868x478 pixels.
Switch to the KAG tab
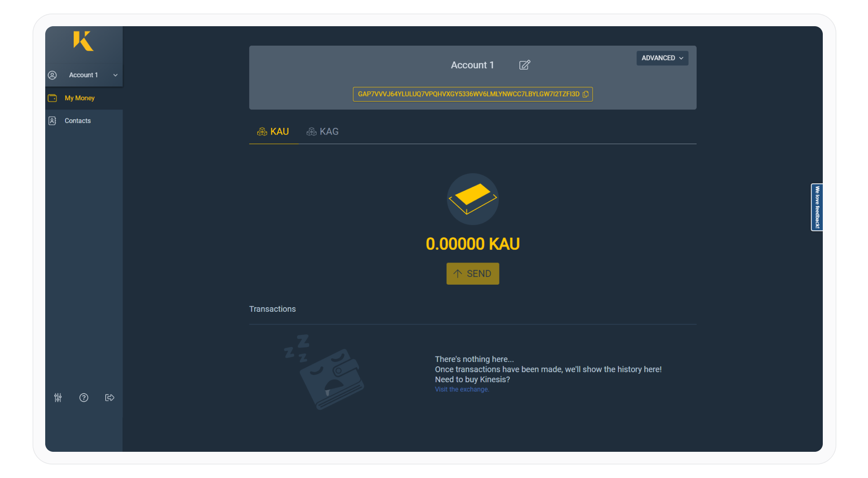pos(323,131)
